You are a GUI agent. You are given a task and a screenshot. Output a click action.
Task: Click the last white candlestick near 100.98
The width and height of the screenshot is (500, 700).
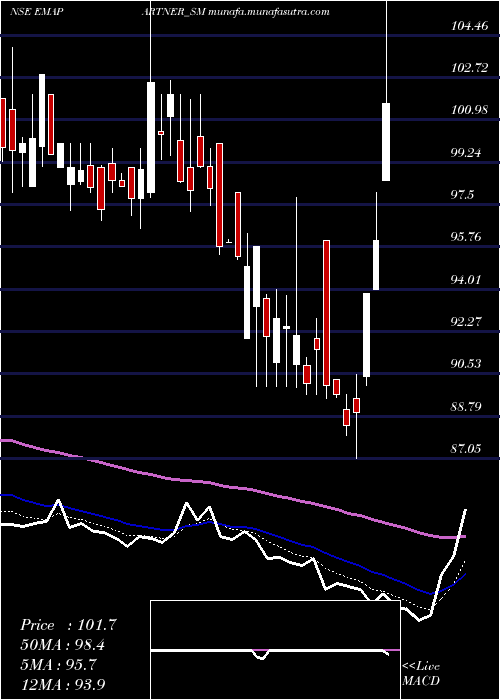[386, 142]
